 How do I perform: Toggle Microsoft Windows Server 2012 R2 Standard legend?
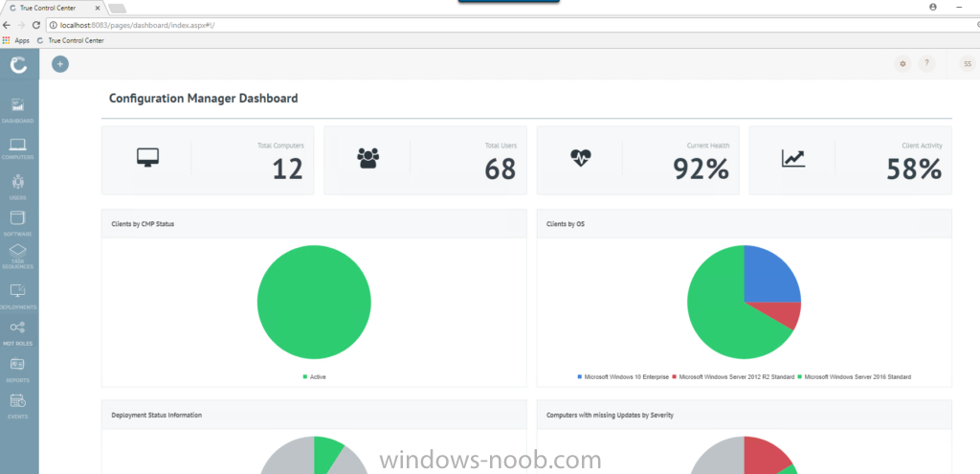(x=733, y=377)
